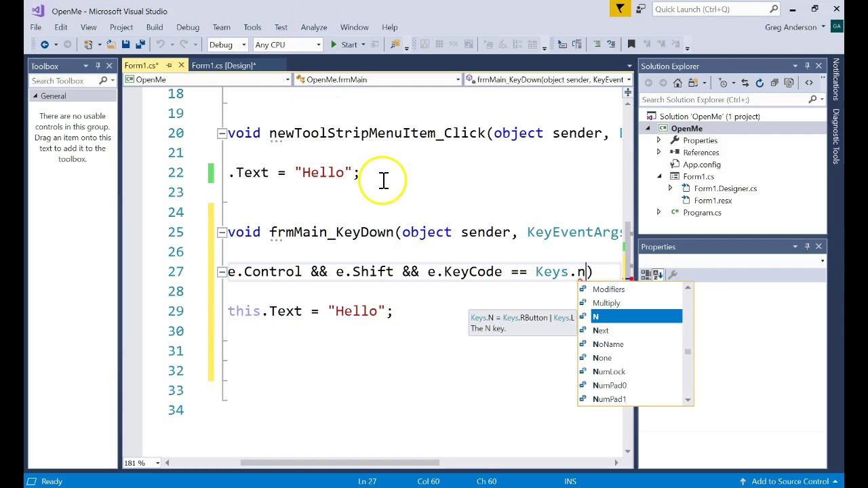Click the View Code icon in Solution Explorer
This screenshot has height=488, width=868.
(x=809, y=83)
